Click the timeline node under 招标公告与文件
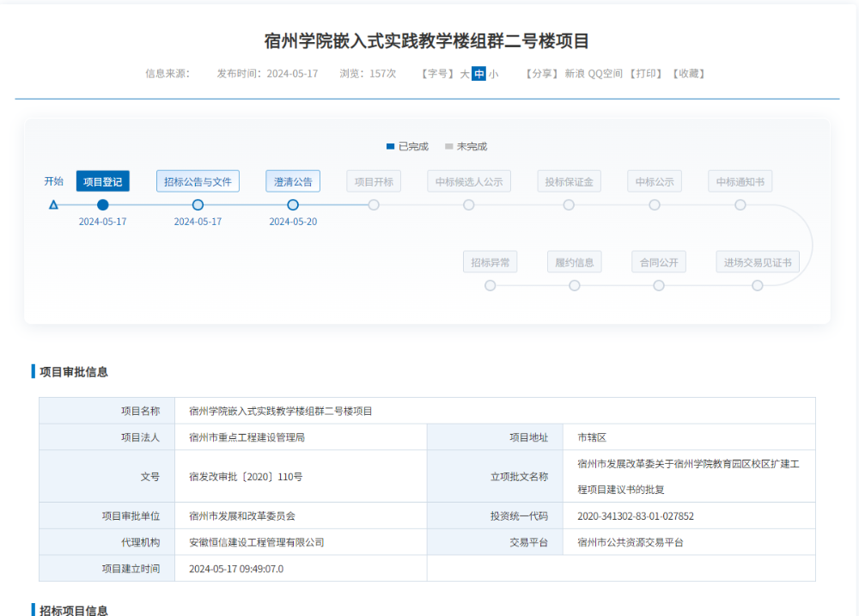 click(x=198, y=205)
